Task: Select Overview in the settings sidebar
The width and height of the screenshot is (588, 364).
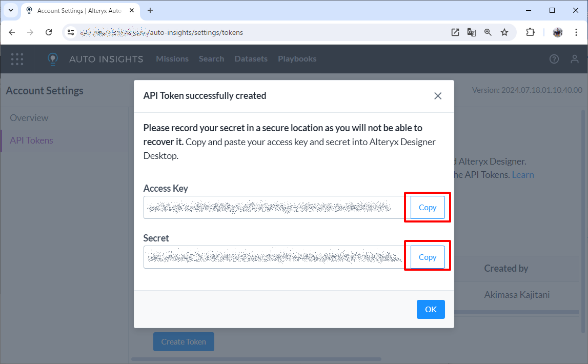Action: 29,118
